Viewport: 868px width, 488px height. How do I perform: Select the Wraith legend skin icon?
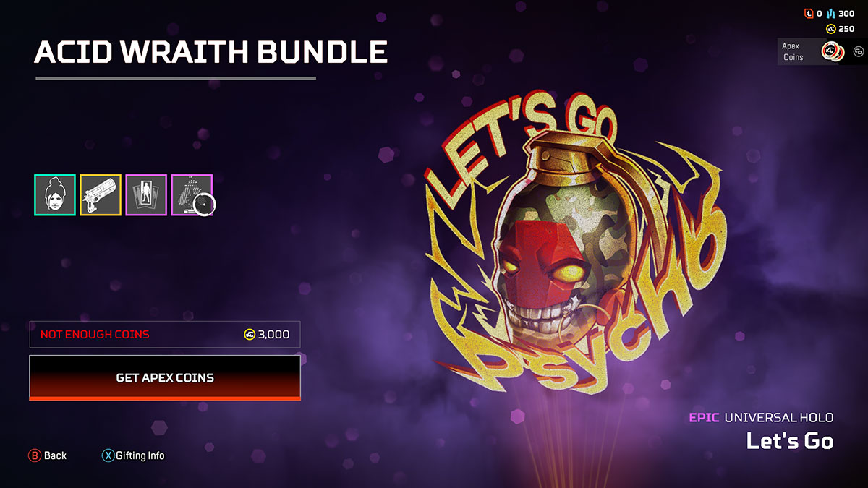(x=55, y=195)
